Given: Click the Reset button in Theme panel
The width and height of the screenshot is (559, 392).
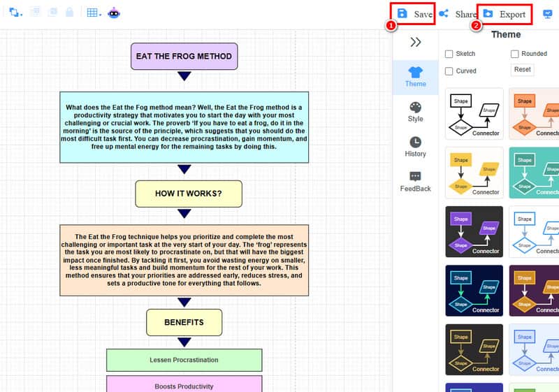Looking at the screenshot, I should pos(522,69).
